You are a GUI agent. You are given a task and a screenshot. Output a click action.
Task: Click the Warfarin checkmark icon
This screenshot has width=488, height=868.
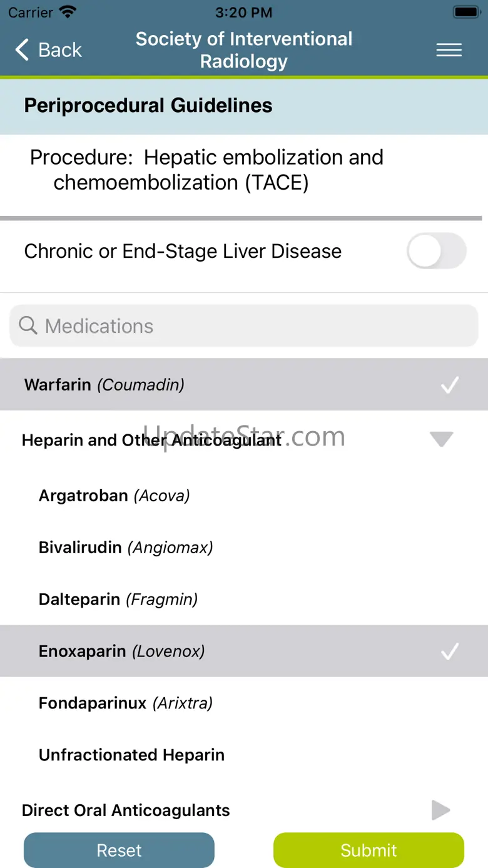pyautogui.click(x=449, y=385)
